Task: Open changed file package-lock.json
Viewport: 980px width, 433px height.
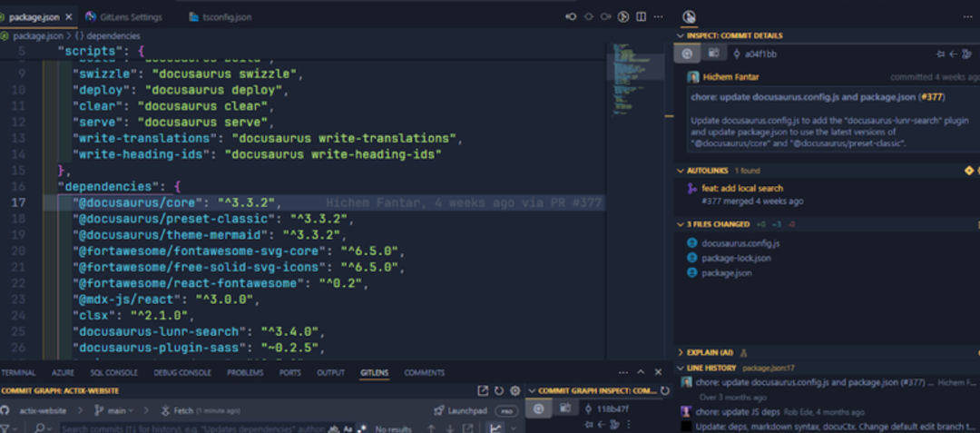Action: (x=736, y=258)
